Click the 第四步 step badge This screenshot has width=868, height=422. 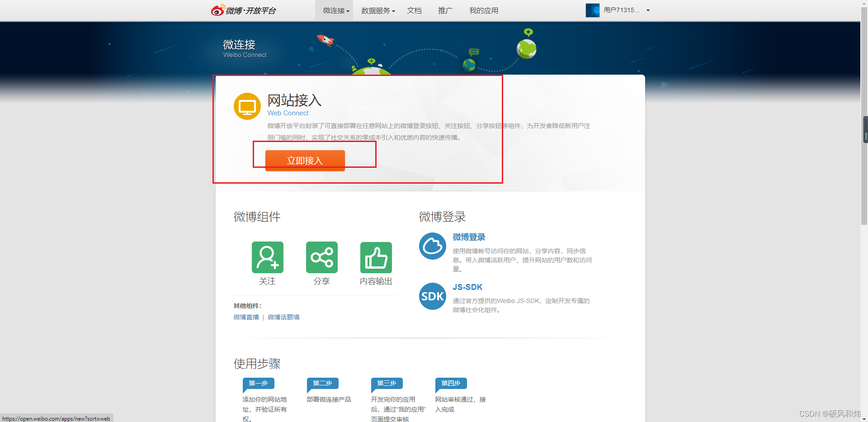[450, 383]
